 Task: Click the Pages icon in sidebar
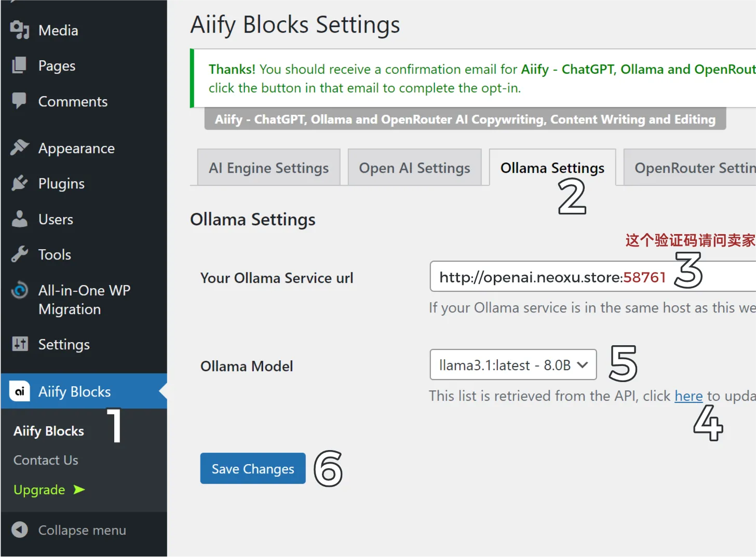(20, 65)
